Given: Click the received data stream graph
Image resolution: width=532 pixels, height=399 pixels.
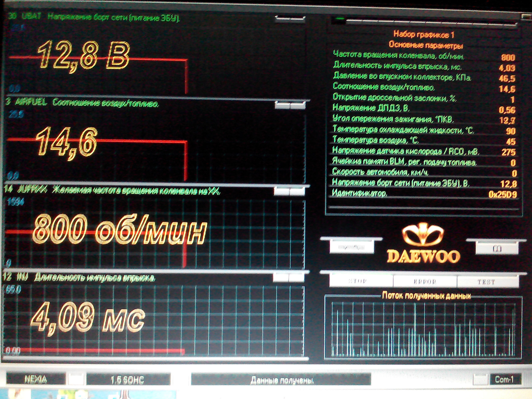Looking at the screenshot, I should coord(423,329).
